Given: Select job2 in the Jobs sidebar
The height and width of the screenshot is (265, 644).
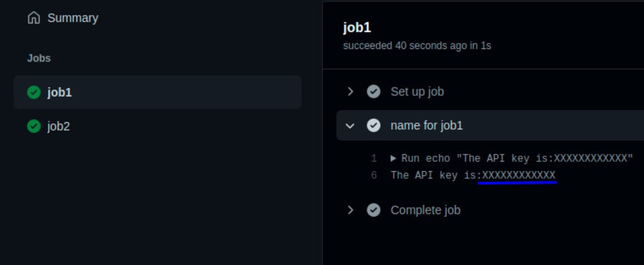Looking at the screenshot, I should click(158, 126).
